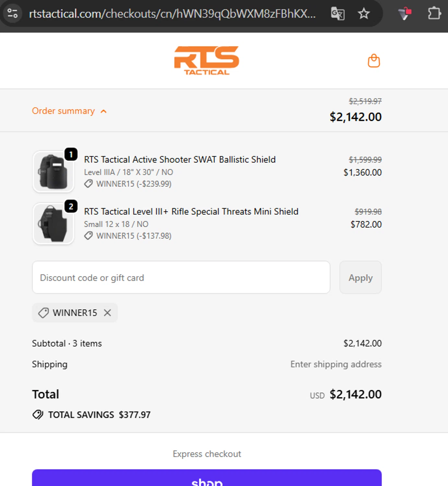Open the Mini Shield product thumbnail
Viewport: 448px width, 486px height.
53,224
